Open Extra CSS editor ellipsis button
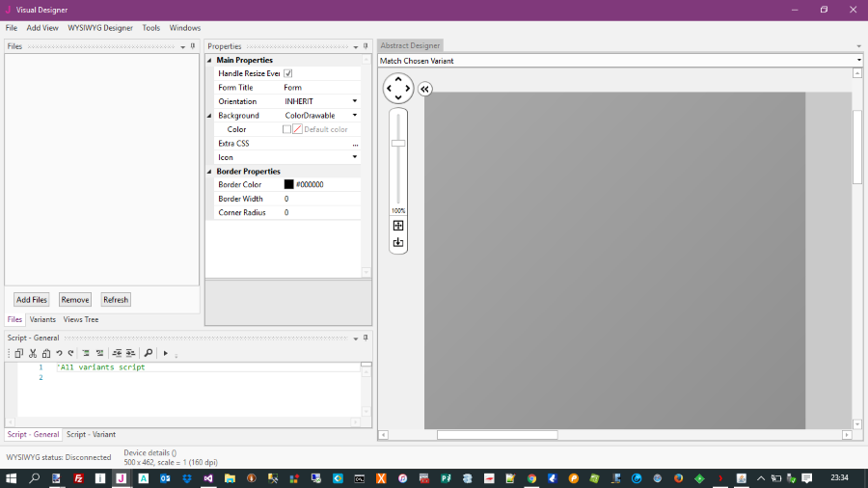 tap(355, 144)
